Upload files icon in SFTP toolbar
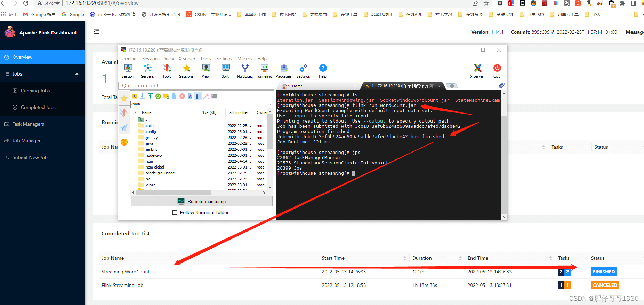 [150, 96]
